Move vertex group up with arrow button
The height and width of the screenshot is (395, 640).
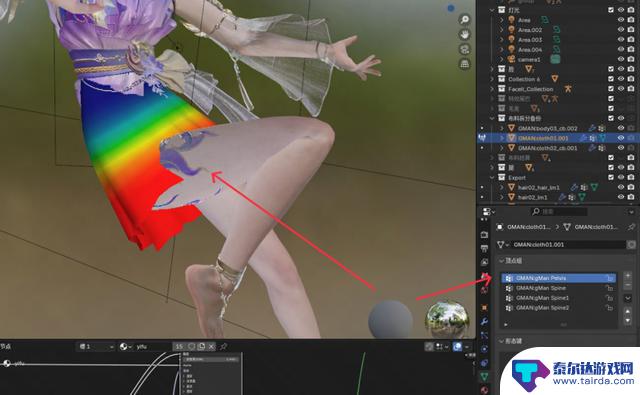pyautogui.click(x=628, y=311)
